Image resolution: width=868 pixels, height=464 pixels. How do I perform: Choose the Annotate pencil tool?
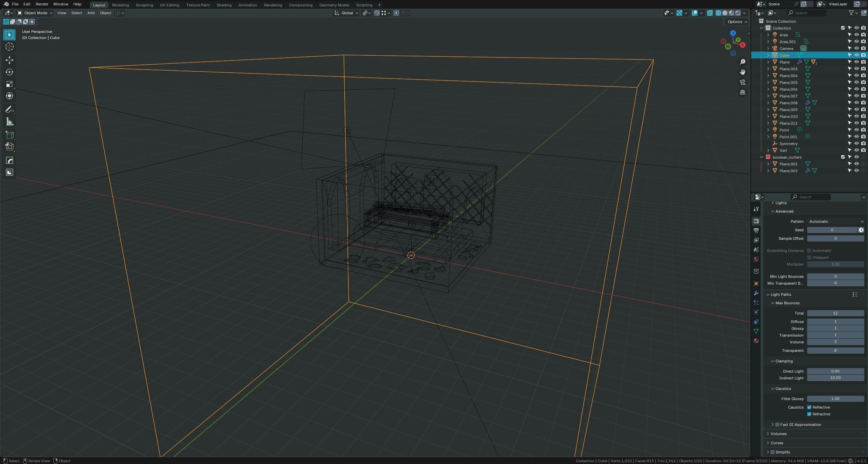tap(9, 109)
